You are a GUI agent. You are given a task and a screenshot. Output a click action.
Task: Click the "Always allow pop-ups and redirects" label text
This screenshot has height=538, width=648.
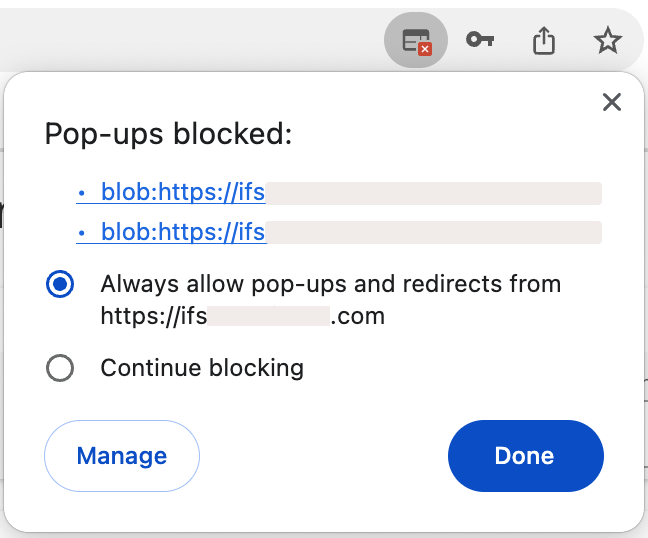pos(330,284)
